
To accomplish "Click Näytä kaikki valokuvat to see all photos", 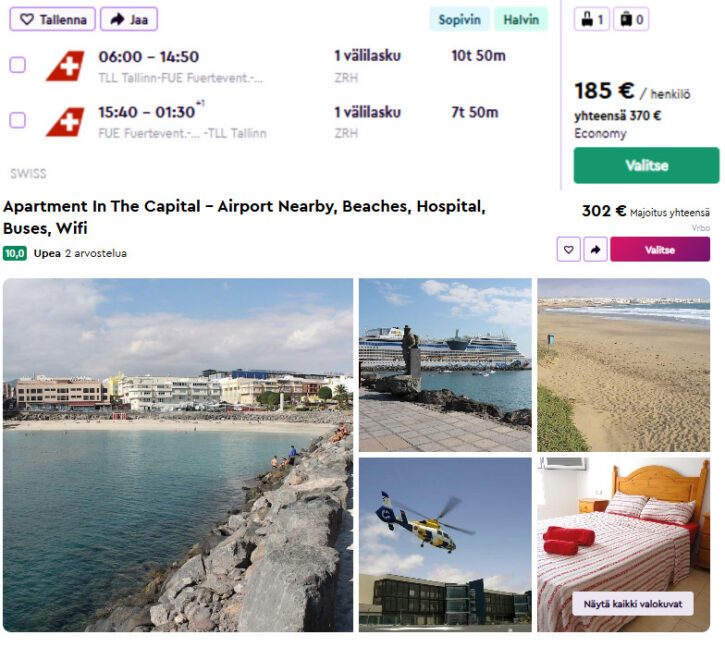I will pos(633,604).
